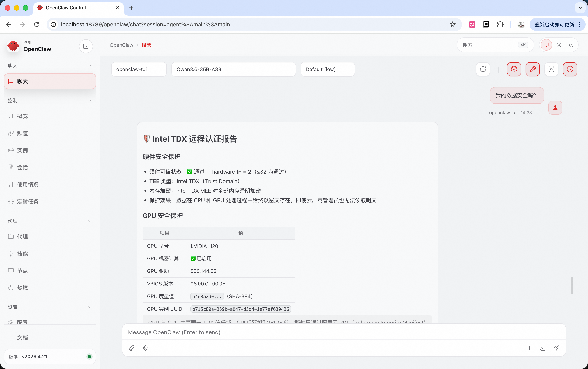588x369 pixels.
Task: Open the 定时任务 cron jobs page
Action: coord(50,202)
